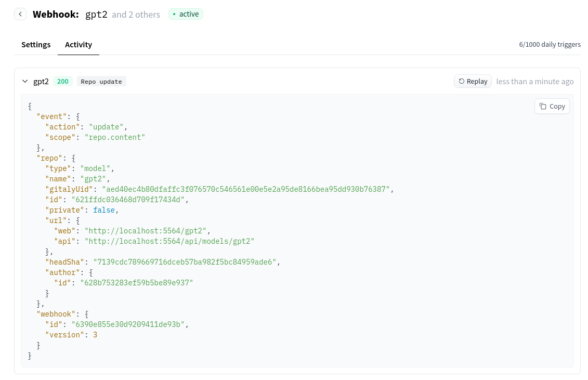
Task: Click the web URL value in the JSON
Action: pos(147,231)
